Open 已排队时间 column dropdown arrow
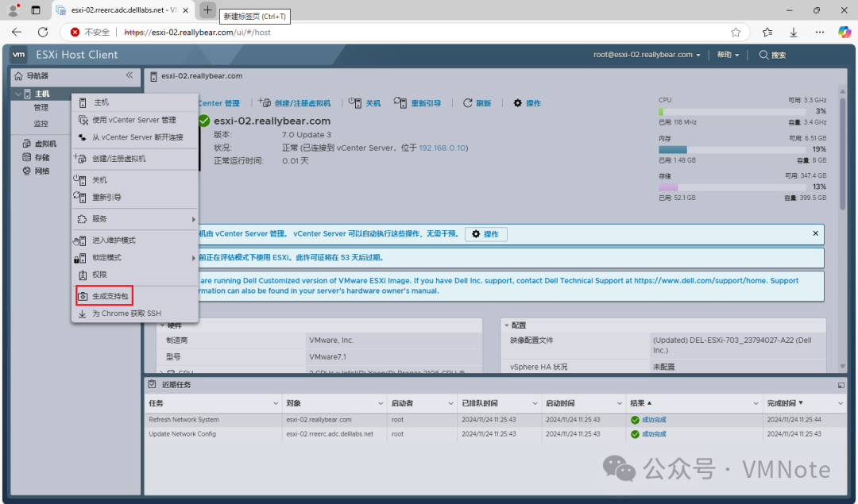The width and height of the screenshot is (858, 504). 535,403
